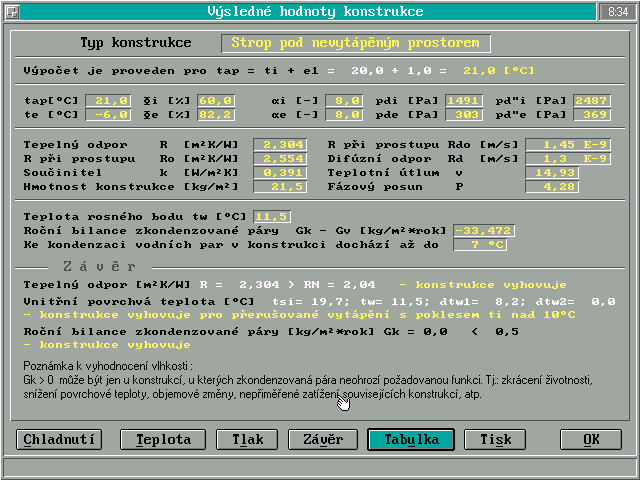Print results with the Tisk button

pos(495,439)
